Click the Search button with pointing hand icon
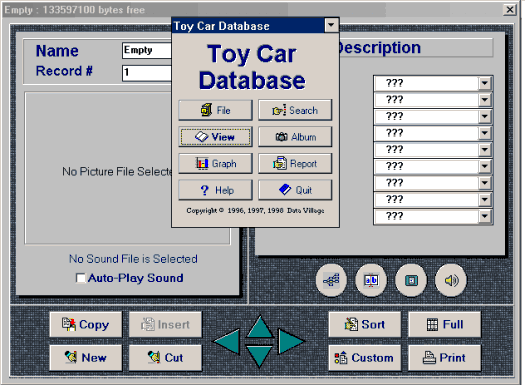525x385 pixels. tap(295, 110)
